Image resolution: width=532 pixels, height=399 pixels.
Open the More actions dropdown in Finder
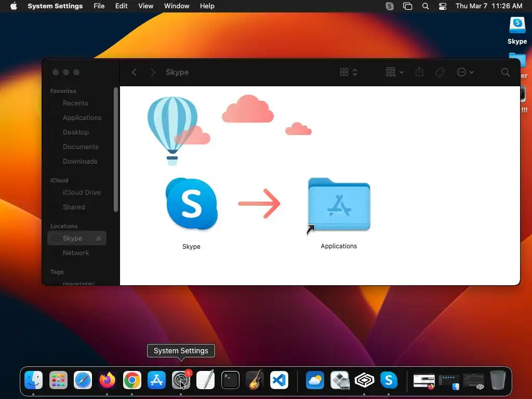tap(465, 72)
